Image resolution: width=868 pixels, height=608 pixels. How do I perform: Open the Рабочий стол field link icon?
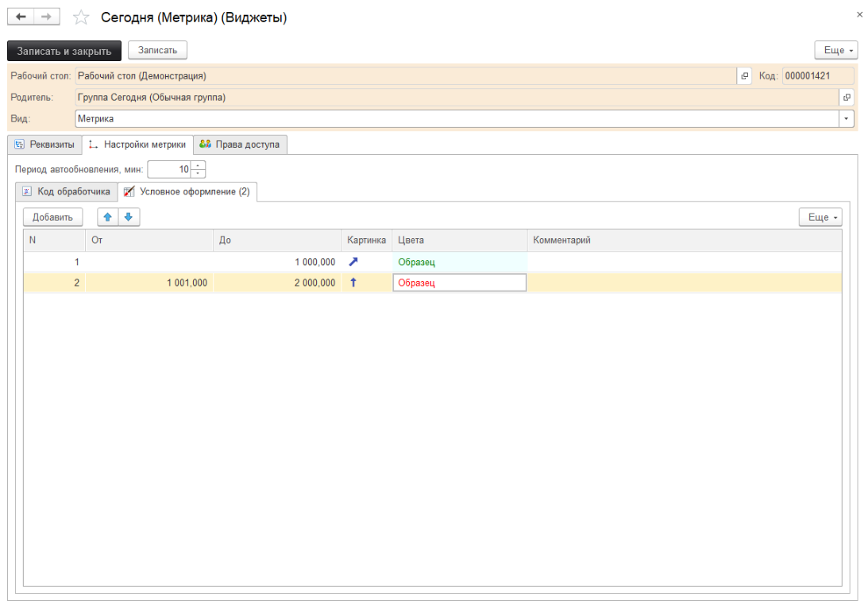point(744,76)
